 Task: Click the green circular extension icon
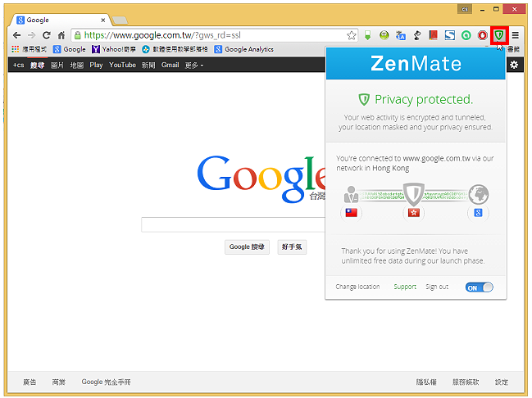tap(466, 35)
